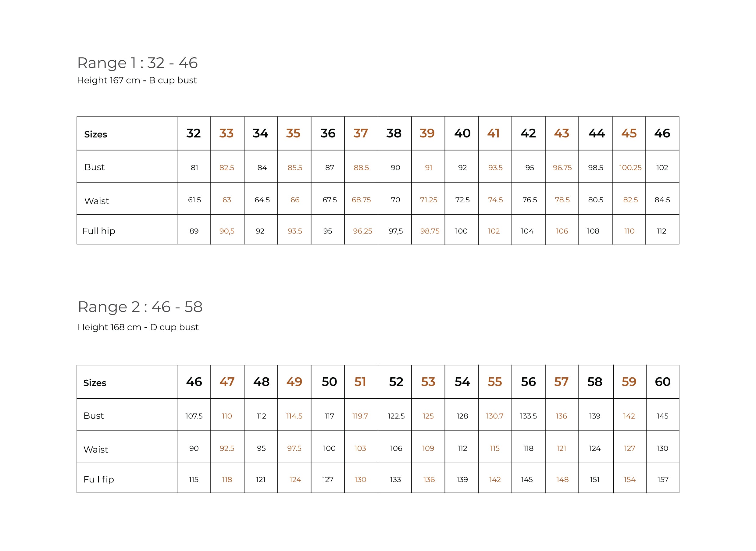Click the 98.75 full hip value
The width and height of the screenshot is (756, 551).
pos(430,231)
